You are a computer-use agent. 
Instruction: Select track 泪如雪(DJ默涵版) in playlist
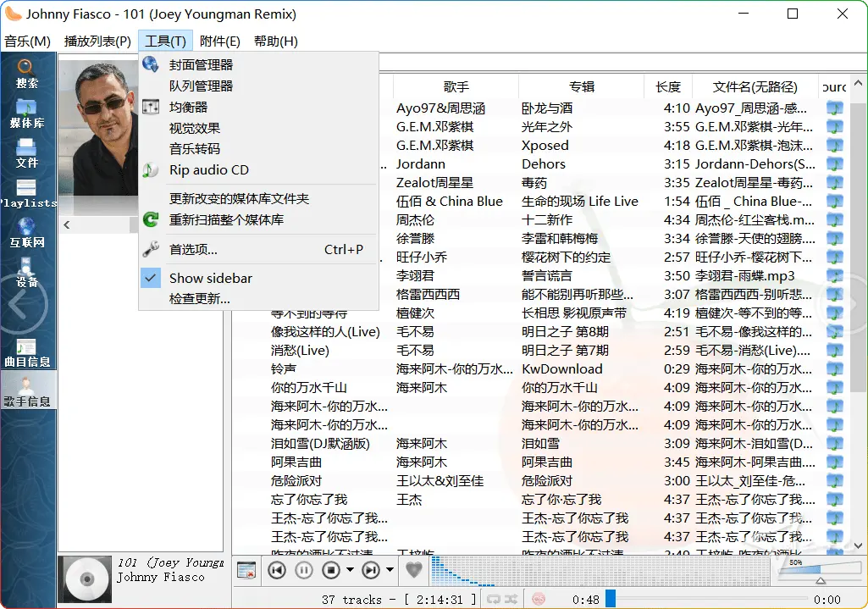[320, 444]
